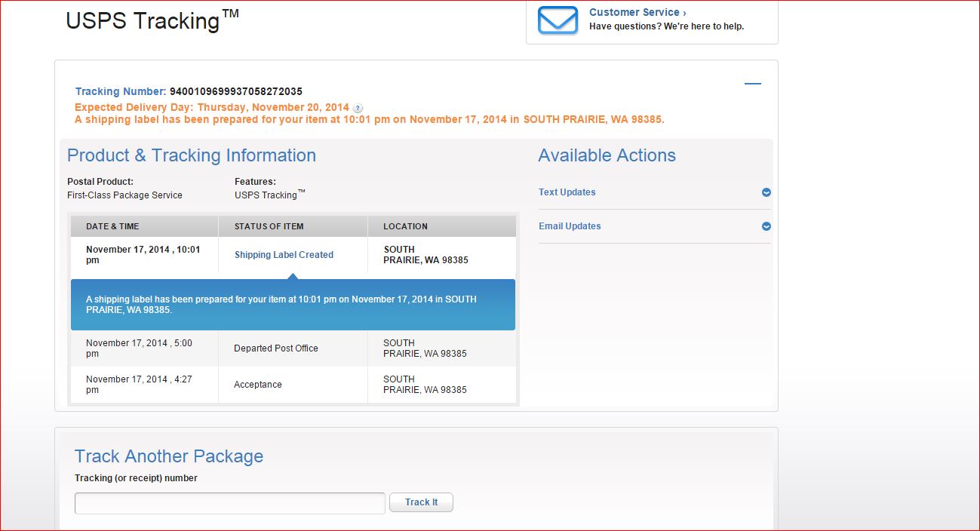Click the Product & Tracking Information heading
The height and width of the screenshot is (531, 980).
tap(192, 155)
